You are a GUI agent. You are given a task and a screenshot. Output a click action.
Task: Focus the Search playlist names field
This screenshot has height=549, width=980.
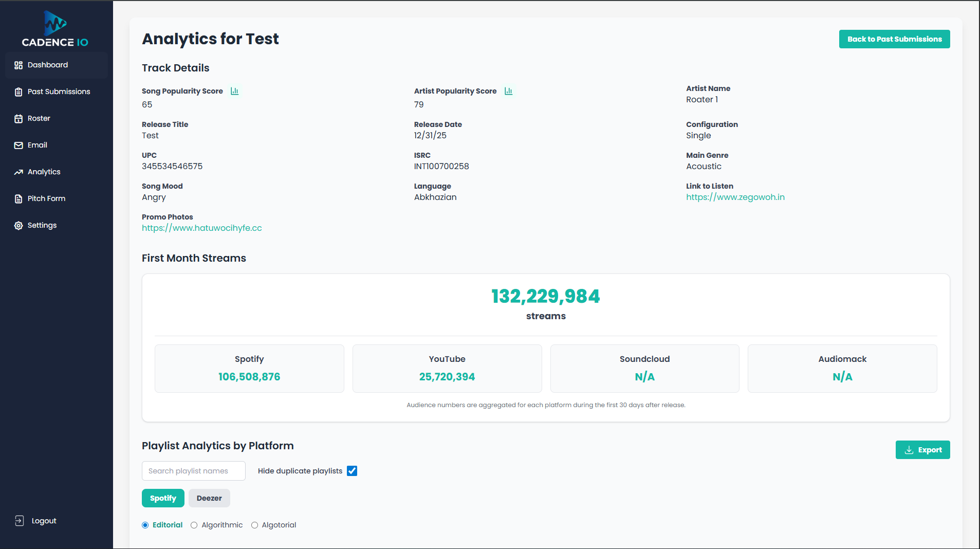click(x=194, y=471)
